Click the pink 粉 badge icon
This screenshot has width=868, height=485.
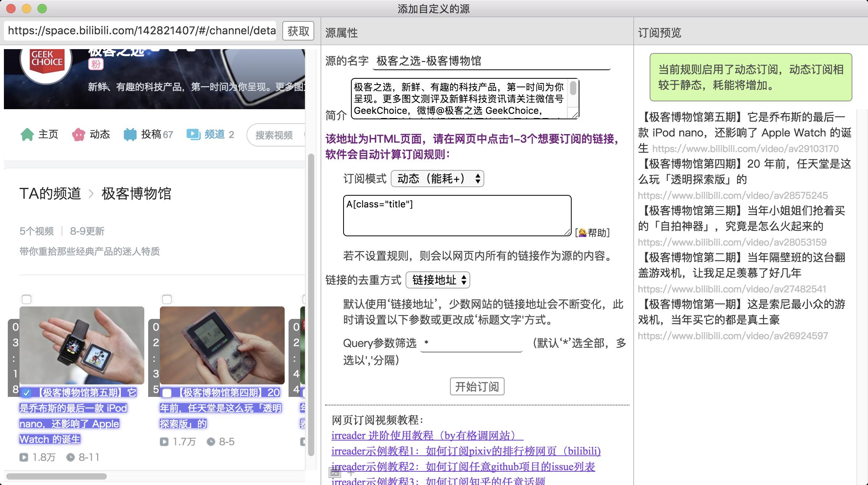96,64
